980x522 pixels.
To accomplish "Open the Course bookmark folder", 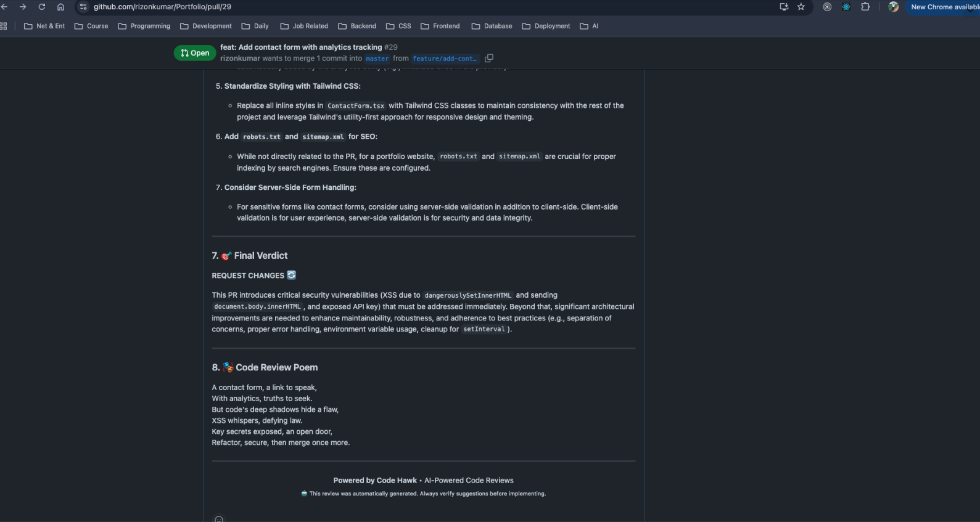I will 91,26.
